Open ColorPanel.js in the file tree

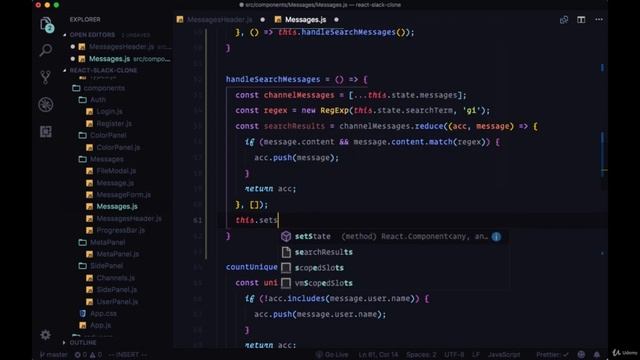(x=118, y=147)
